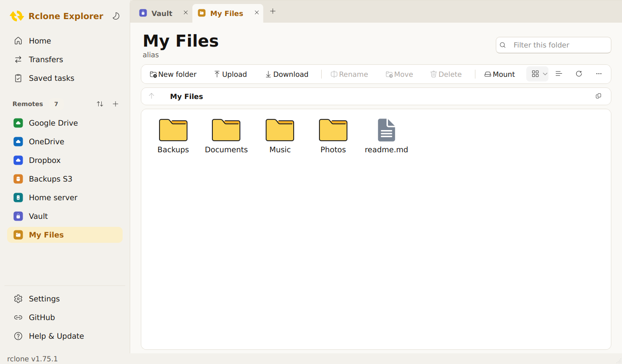The image size is (622, 364).
Task: Go to Transfers page
Action: [65, 59]
